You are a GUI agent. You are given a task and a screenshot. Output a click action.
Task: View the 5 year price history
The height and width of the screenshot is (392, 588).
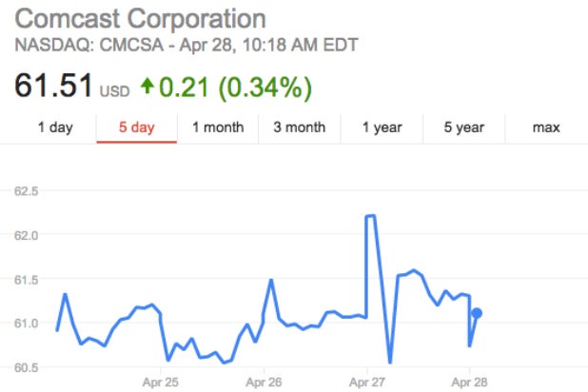464,127
